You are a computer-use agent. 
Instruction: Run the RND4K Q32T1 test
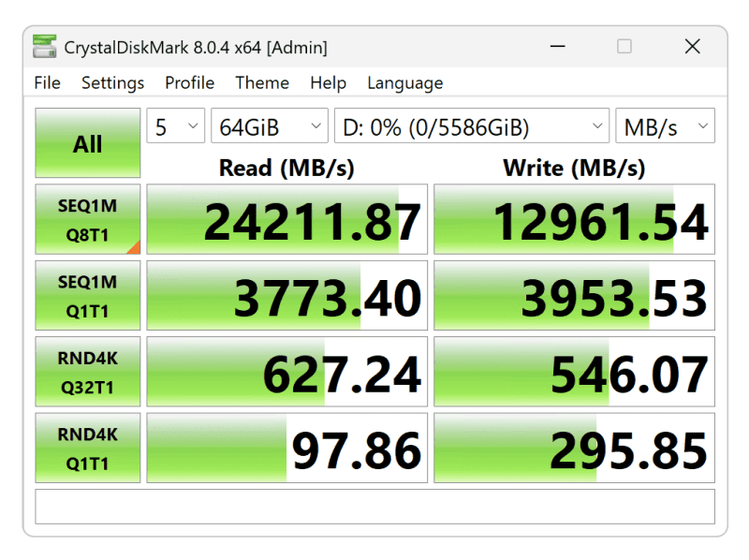coord(88,372)
